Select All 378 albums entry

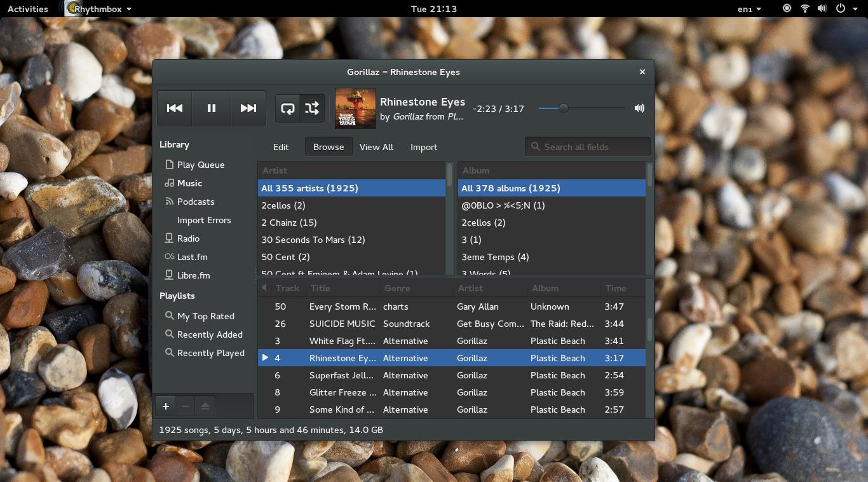click(x=552, y=188)
